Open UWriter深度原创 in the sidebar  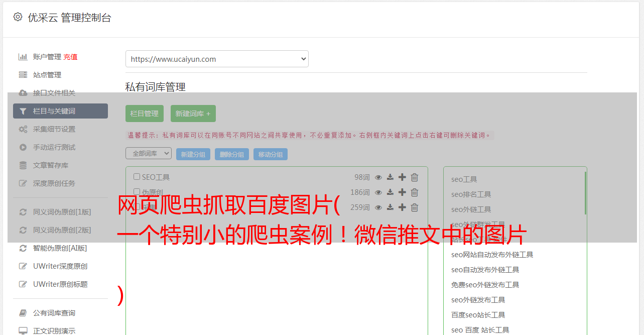(x=60, y=266)
